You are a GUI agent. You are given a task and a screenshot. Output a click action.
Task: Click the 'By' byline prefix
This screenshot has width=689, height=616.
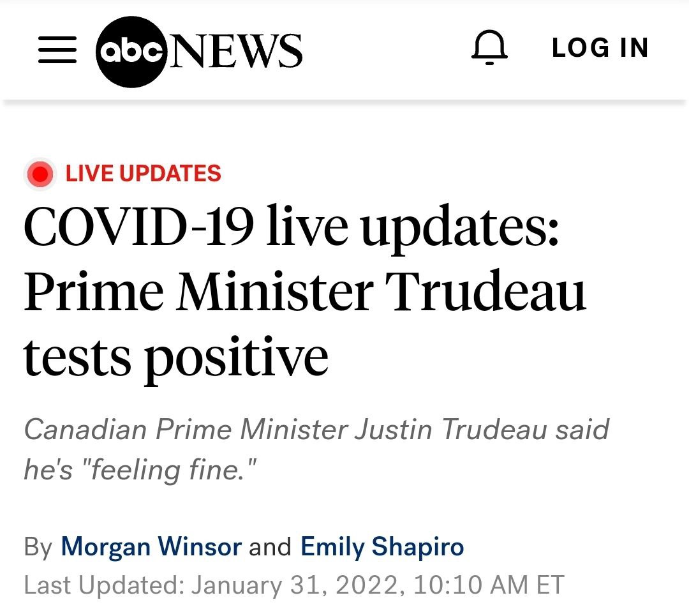pyautogui.click(x=38, y=548)
